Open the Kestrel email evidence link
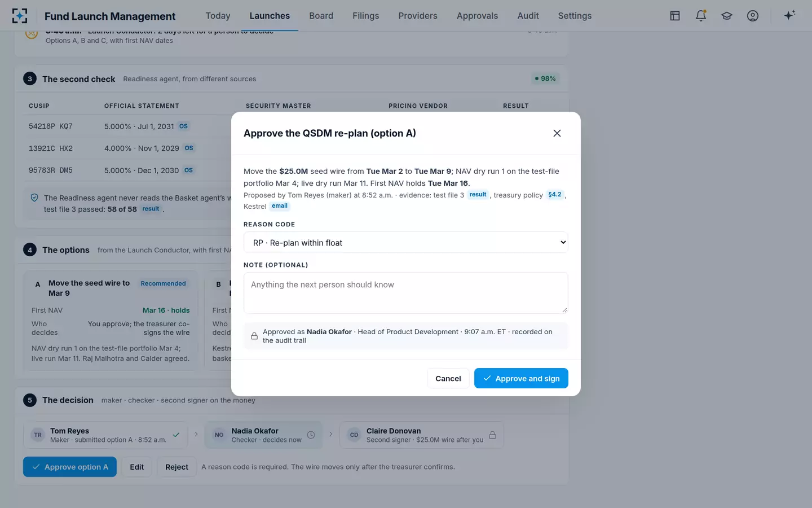Viewport: 812px width, 508px height. (x=280, y=206)
